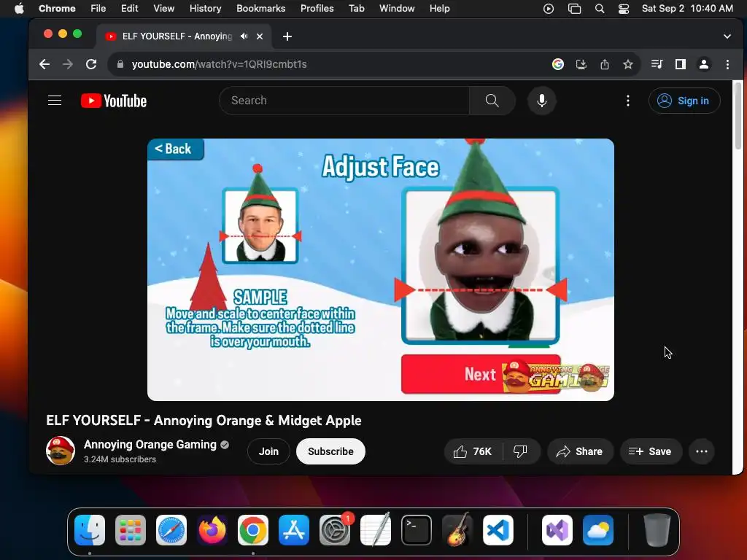The width and height of the screenshot is (747, 560).
Task: Open GarageBand from the dock
Action: (457, 530)
